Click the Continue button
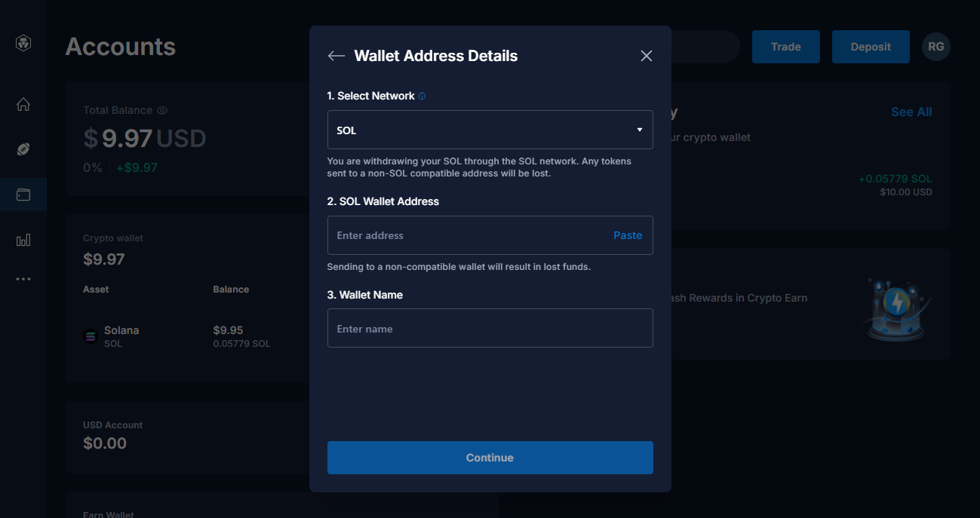This screenshot has width=980, height=518. pyautogui.click(x=490, y=458)
